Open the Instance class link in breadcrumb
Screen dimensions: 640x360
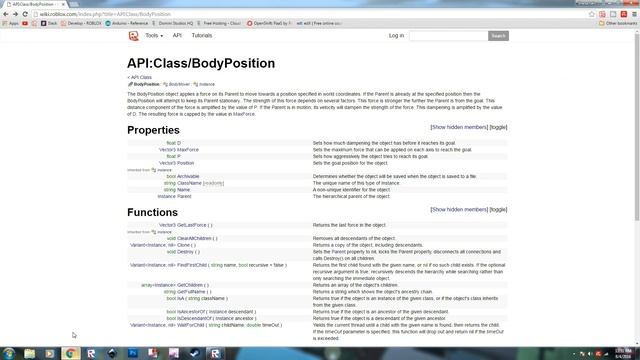pos(207,84)
